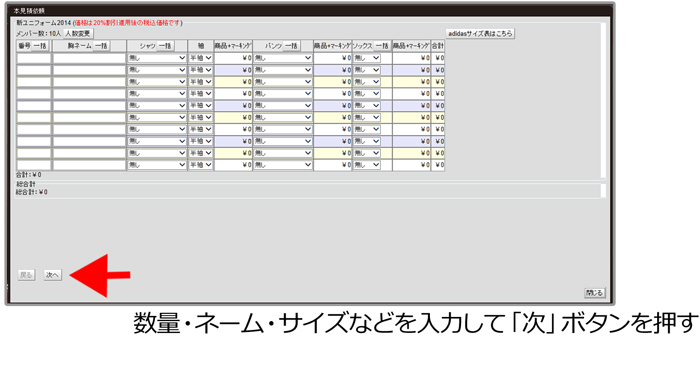Click 一括 button in パンツ column header
The width and height of the screenshot is (700, 368).
[291, 46]
